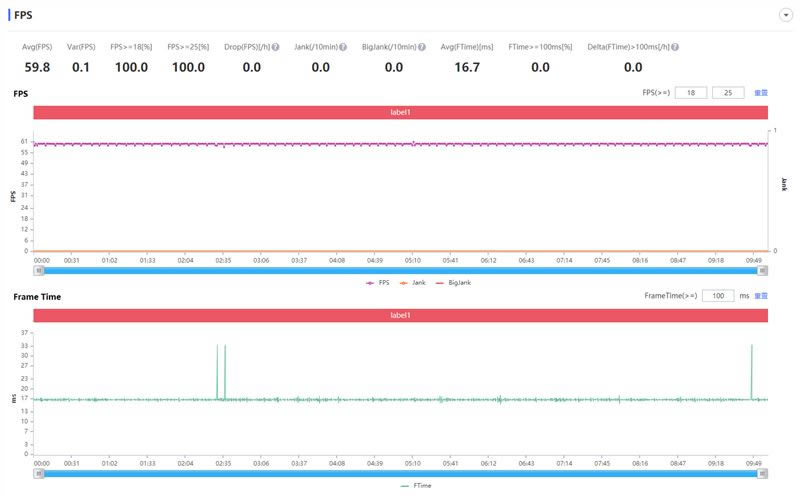Click the 05:10 tick on the FPS chart axis
Viewport: 800px width, 496px height.
(413, 260)
